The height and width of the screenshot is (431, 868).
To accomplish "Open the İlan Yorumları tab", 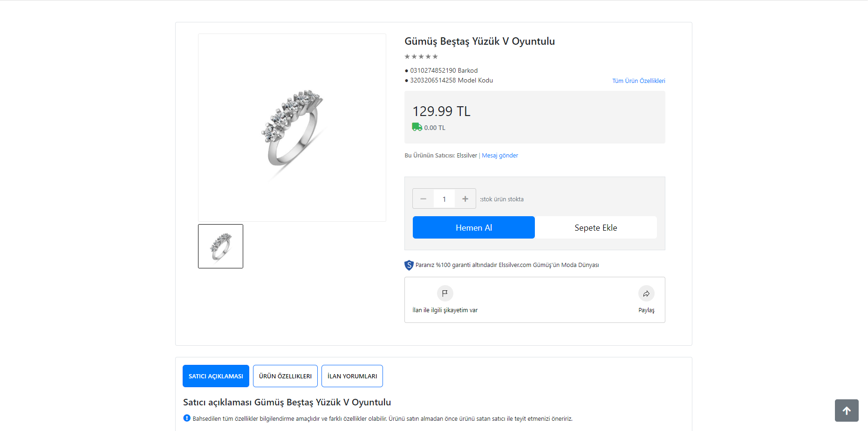I will pos(352,376).
